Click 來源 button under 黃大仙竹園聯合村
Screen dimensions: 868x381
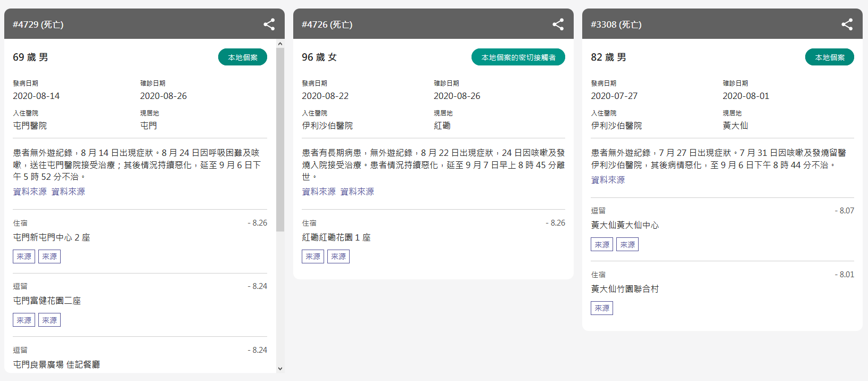pos(602,308)
